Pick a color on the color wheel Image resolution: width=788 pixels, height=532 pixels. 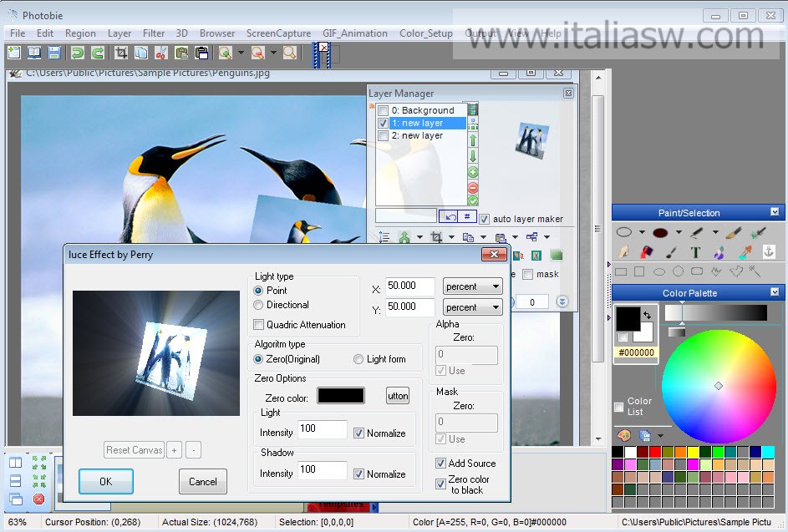[719, 386]
